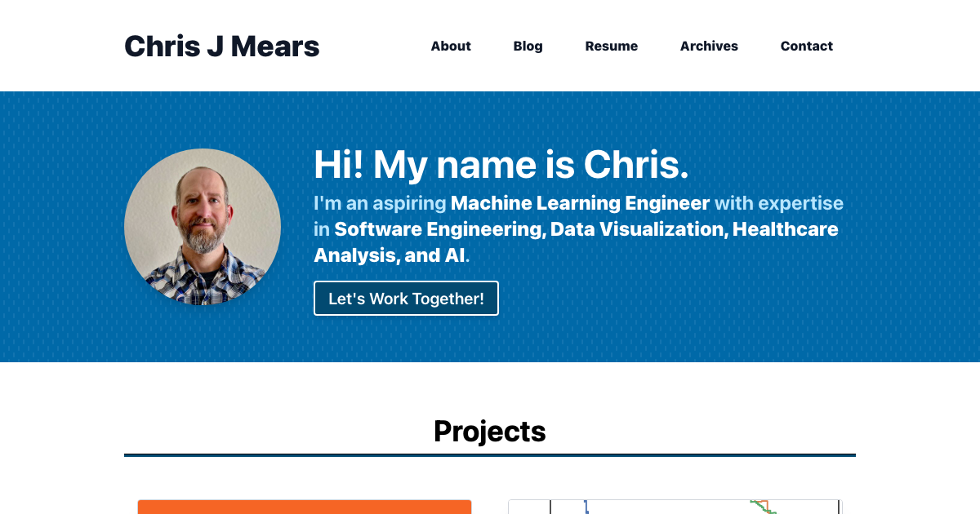View the Resume page
The height and width of the screenshot is (514, 980).
tap(611, 47)
